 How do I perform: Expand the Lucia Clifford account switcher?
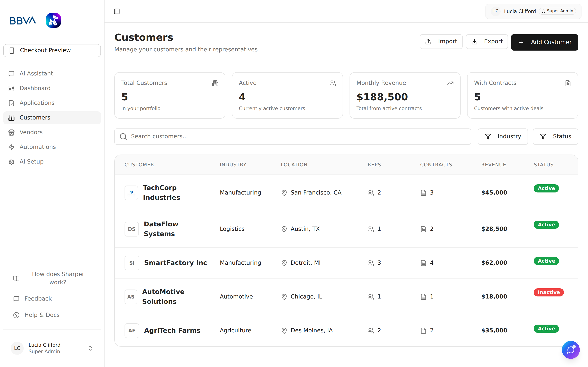click(90, 348)
